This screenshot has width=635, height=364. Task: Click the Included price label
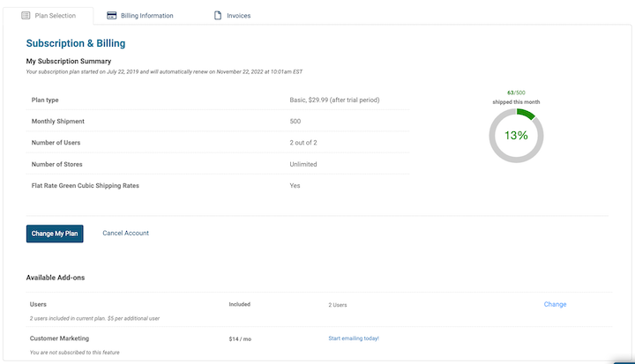[x=239, y=304]
